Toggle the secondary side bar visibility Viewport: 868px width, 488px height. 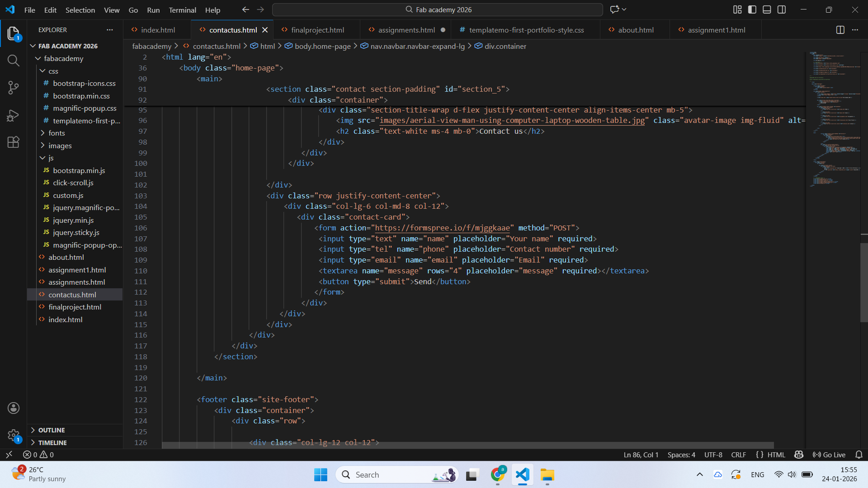pyautogui.click(x=782, y=9)
